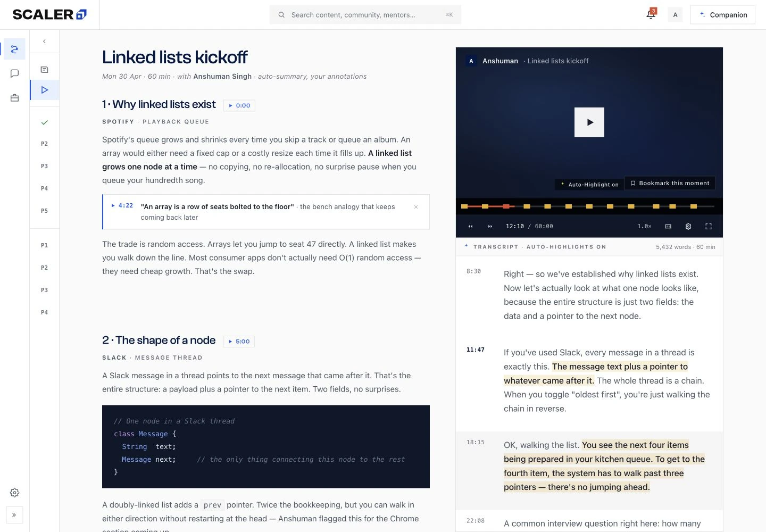Collapse the secondary sidebar chevron
Image resolution: width=766 pixels, height=532 pixels.
45,41
